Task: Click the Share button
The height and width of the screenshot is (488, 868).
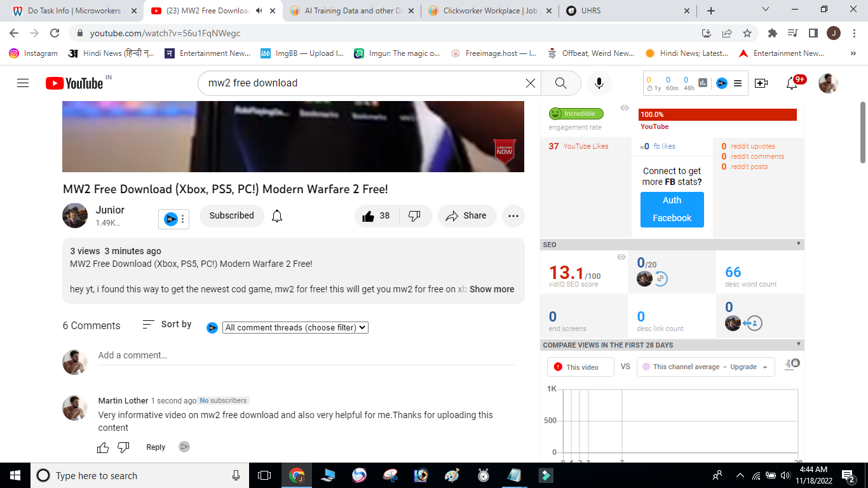Action: click(467, 216)
